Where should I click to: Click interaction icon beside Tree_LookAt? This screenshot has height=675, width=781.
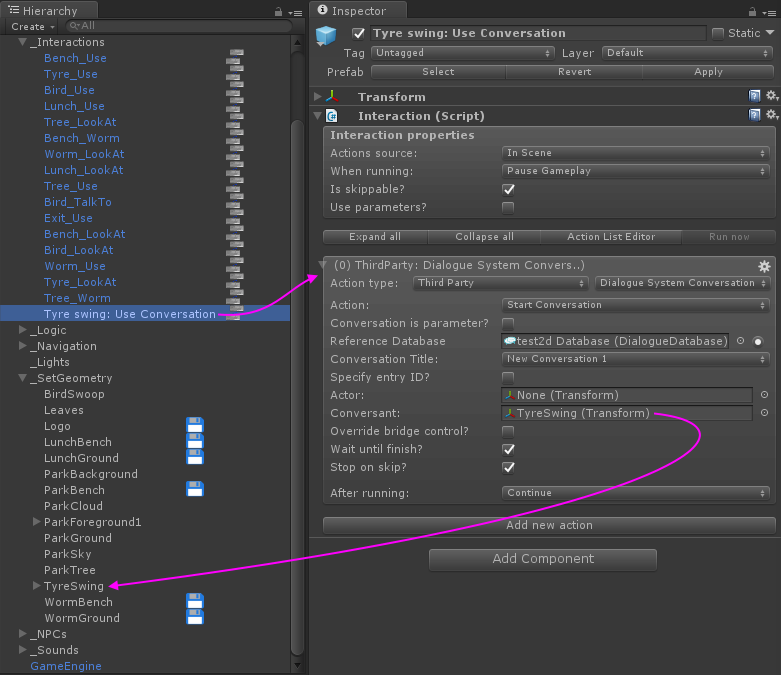235,122
